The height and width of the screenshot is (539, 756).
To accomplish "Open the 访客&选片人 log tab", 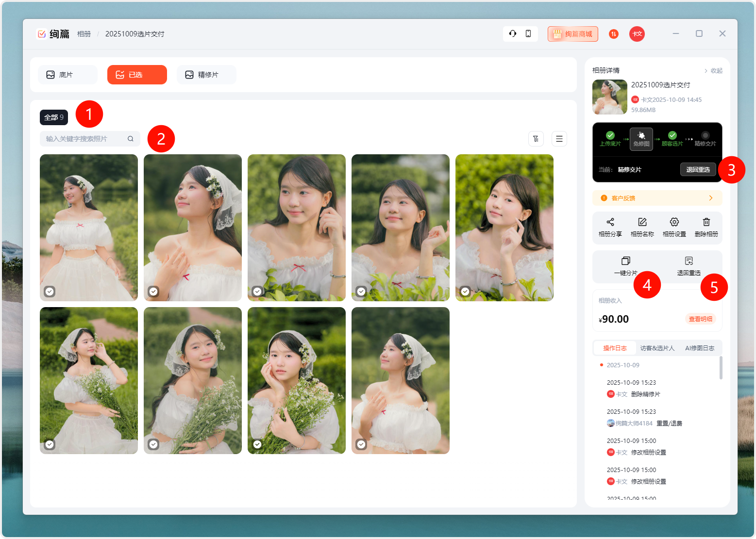I will (657, 348).
